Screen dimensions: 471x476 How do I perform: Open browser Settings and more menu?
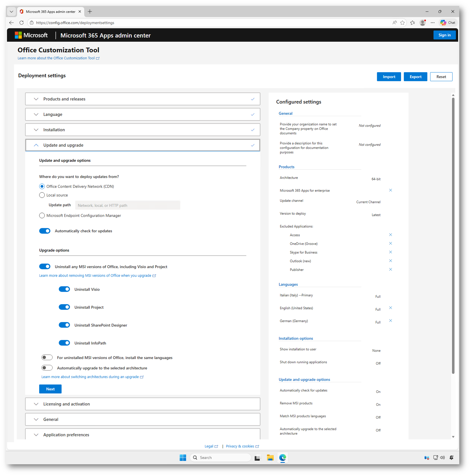(x=433, y=23)
